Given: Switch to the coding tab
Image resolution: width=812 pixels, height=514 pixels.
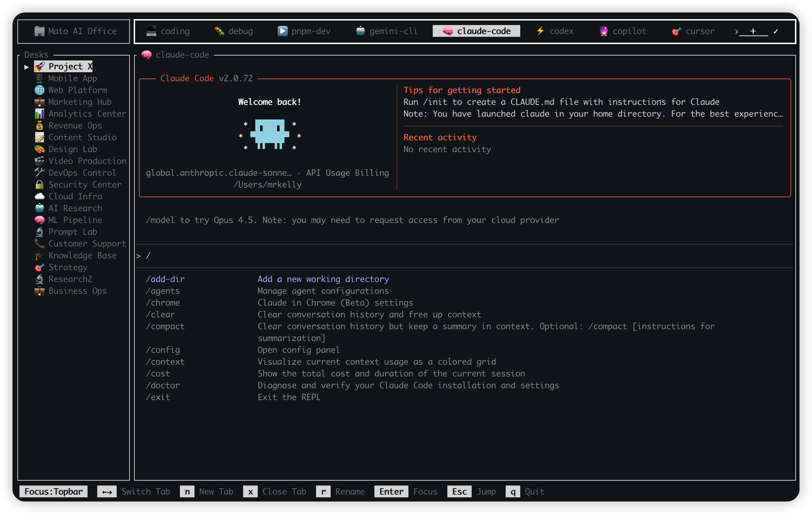Looking at the screenshot, I should coord(169,31).
